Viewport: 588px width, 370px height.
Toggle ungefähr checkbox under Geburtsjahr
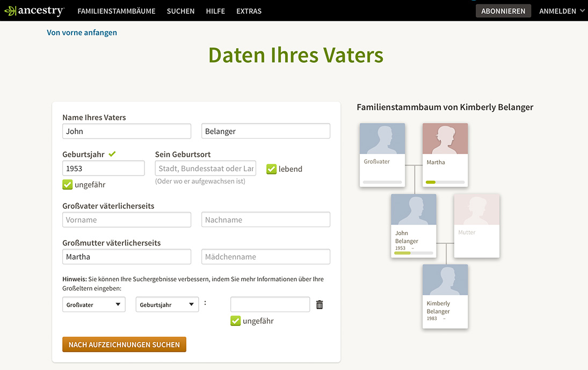(68, 185)
